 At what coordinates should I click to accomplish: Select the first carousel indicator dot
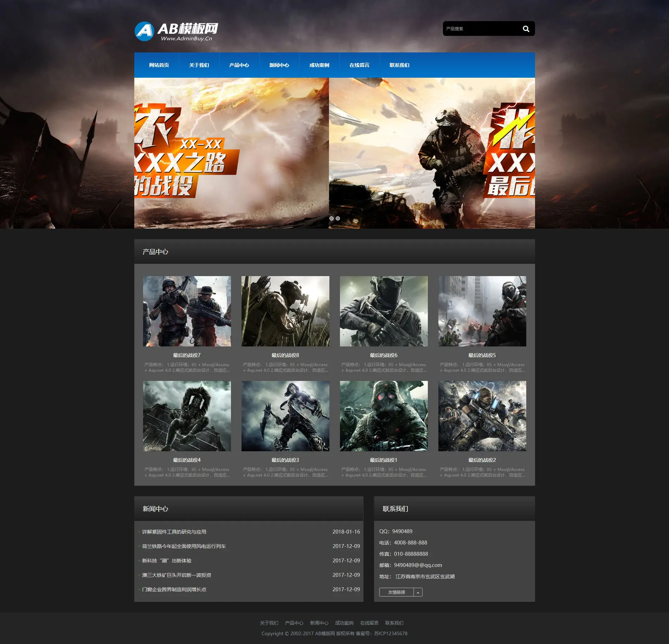point(331,218)
